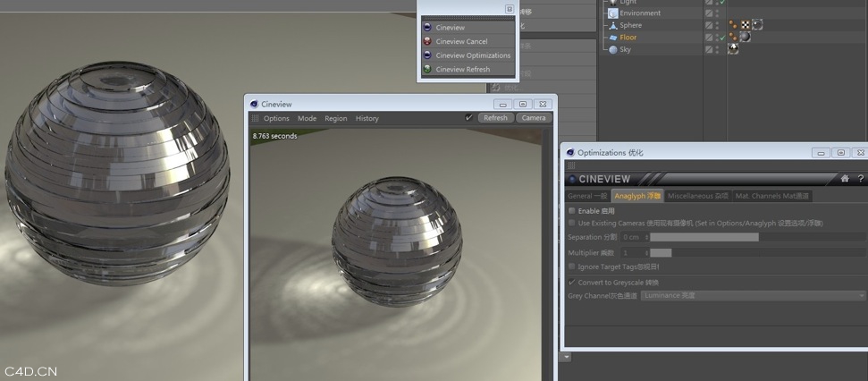Select the Sky object name
Screen dimensions: 868x381
click(x=625, y=50)
